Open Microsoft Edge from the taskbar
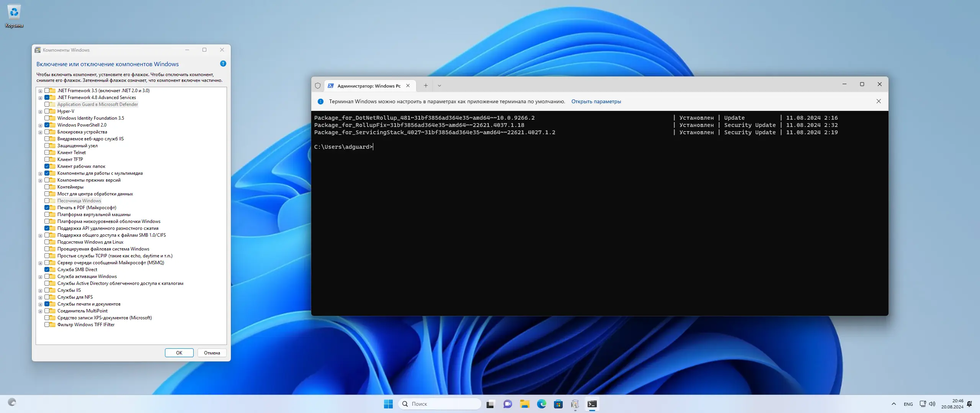980x413 pixels. point(541,404)
